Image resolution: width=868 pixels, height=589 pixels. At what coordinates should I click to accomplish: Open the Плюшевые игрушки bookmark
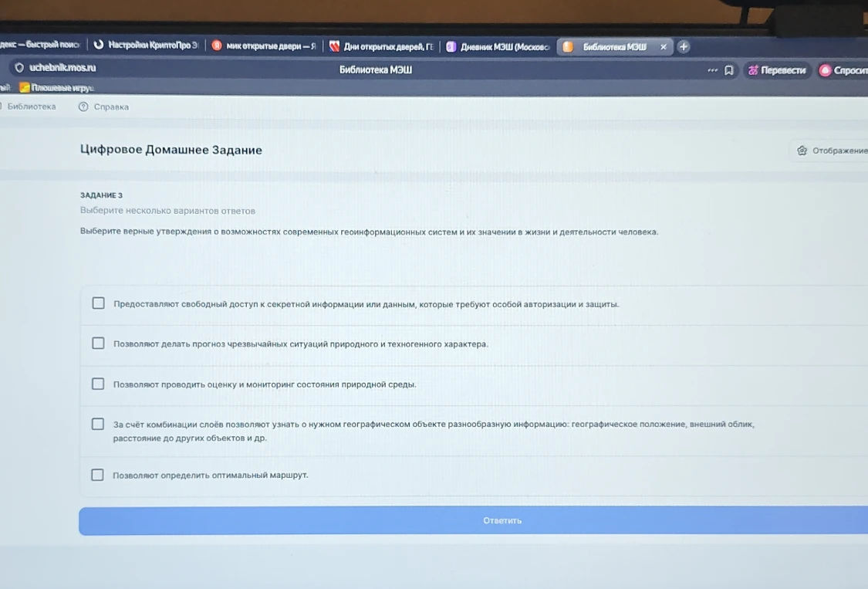[x=57, y=87]
